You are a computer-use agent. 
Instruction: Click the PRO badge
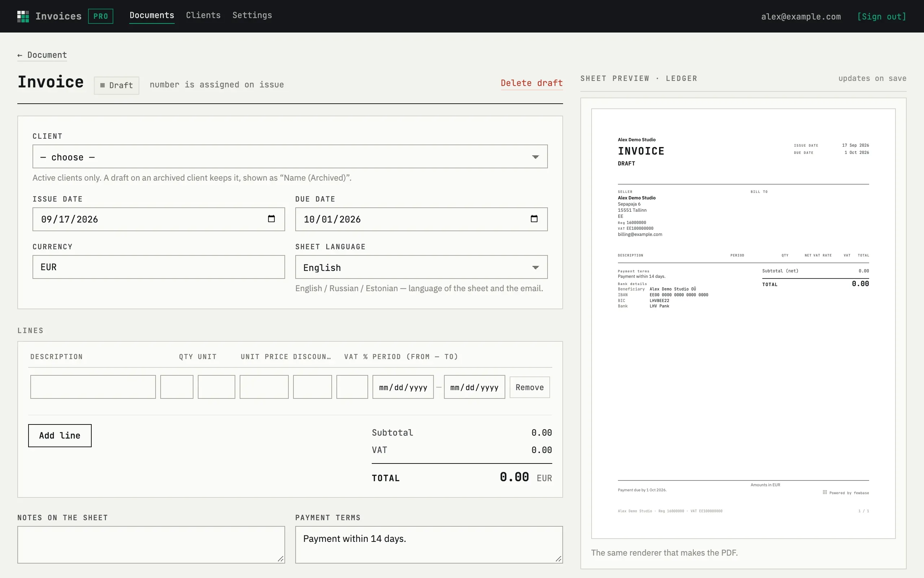100,17
